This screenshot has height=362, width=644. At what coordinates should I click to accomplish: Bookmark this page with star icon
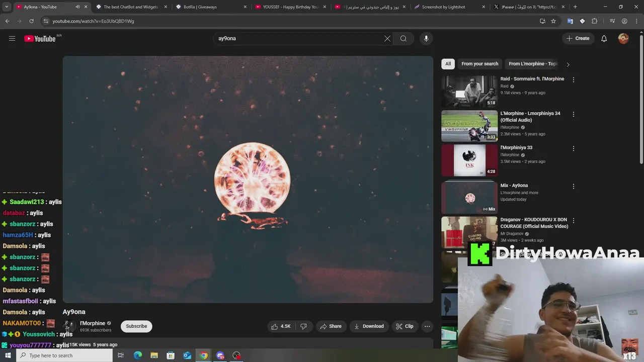553,21
